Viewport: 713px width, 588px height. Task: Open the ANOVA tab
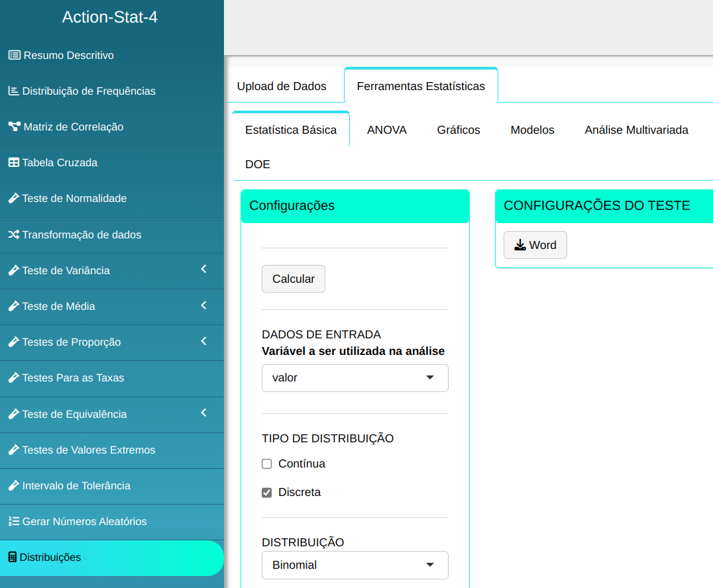click(x=387, y=130)
